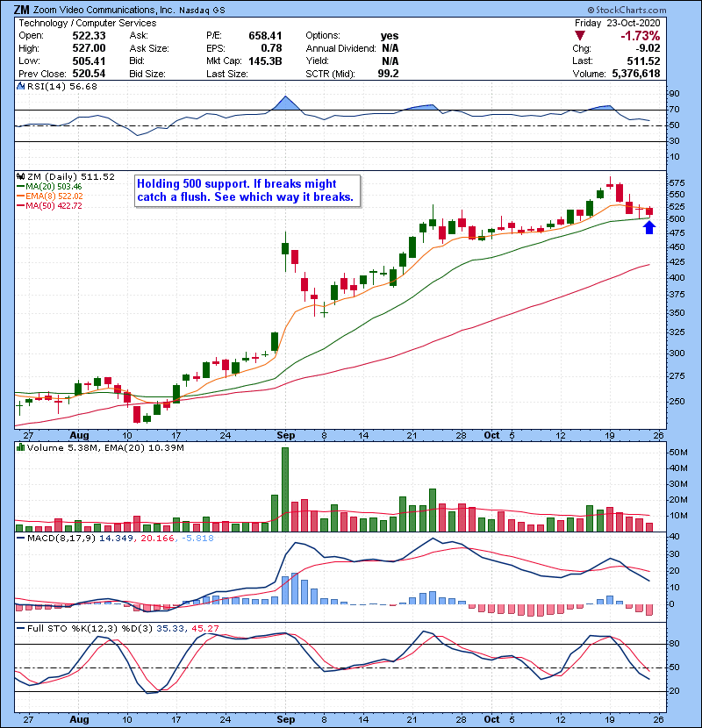Click the Volume 5.38M, EMA(20) 10.39M label
702x728 pixels.
[105, 448]
